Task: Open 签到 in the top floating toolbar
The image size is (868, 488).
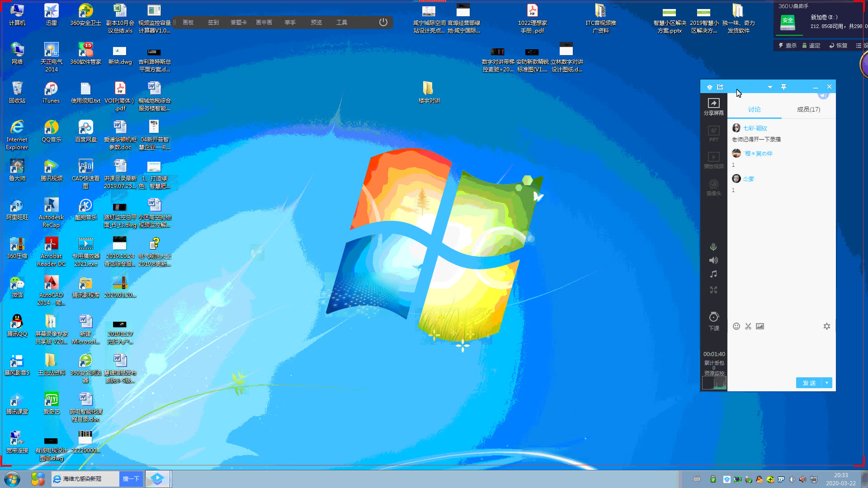Action: [x=213, y=22]
